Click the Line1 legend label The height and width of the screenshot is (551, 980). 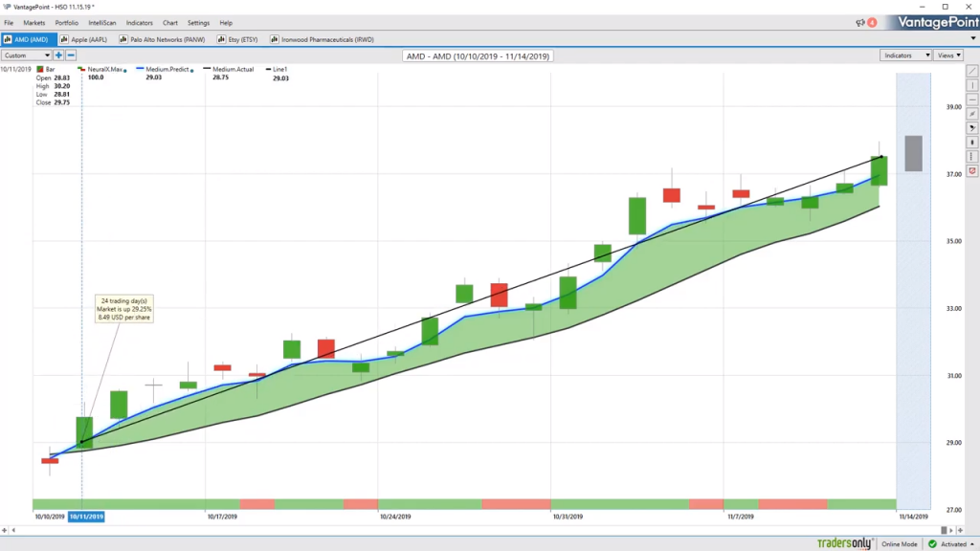(x=280, y=69)
